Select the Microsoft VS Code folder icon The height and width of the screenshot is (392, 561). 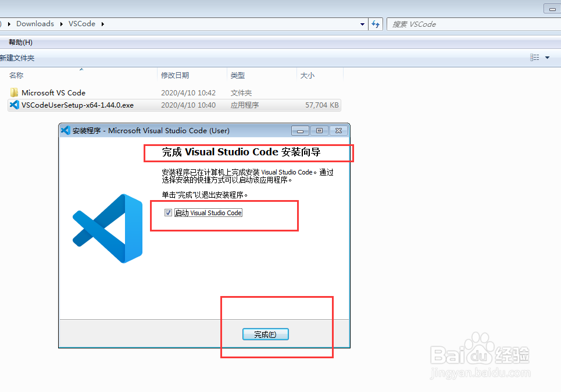[14, 92]
